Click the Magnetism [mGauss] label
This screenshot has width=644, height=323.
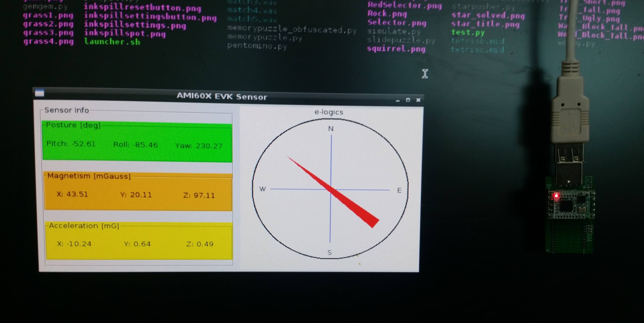[x=89, y=176]
